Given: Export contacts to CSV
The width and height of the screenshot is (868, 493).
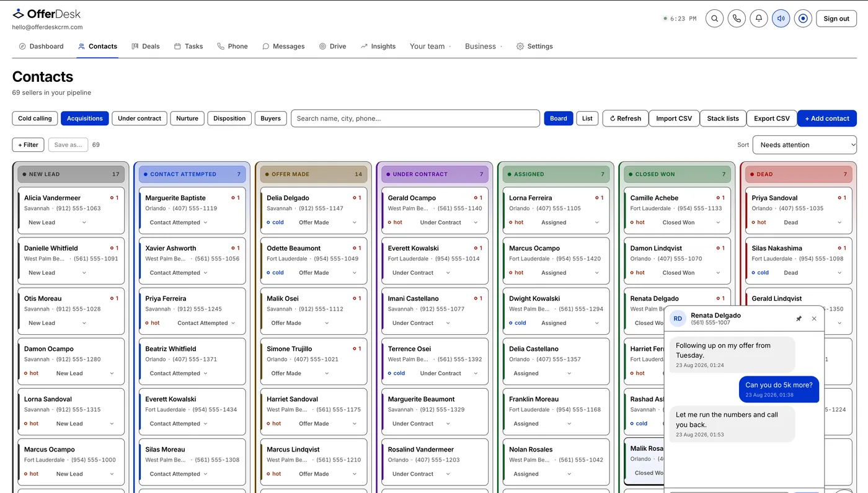Looking at the screenshot, I should point(772,118).
